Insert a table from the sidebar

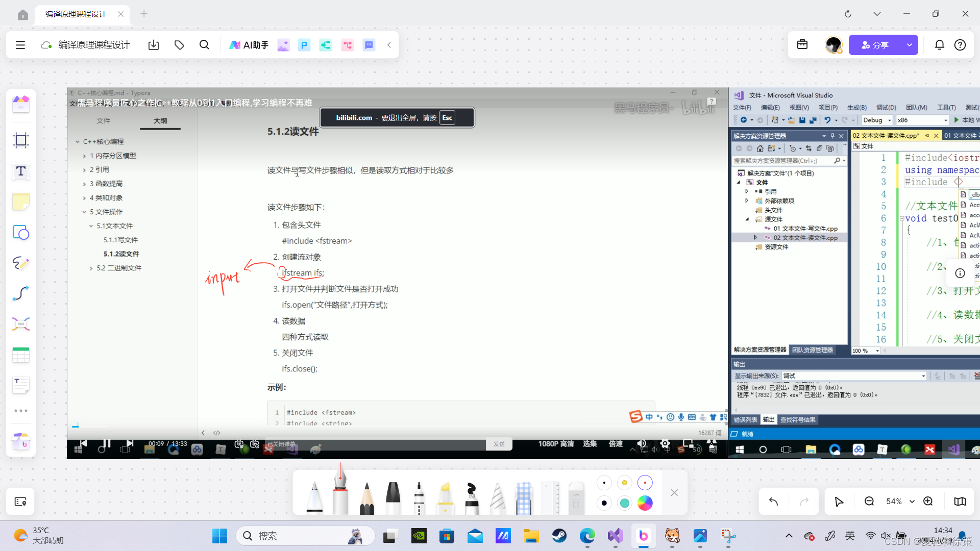pyautogui.click(x=21, y=355)
